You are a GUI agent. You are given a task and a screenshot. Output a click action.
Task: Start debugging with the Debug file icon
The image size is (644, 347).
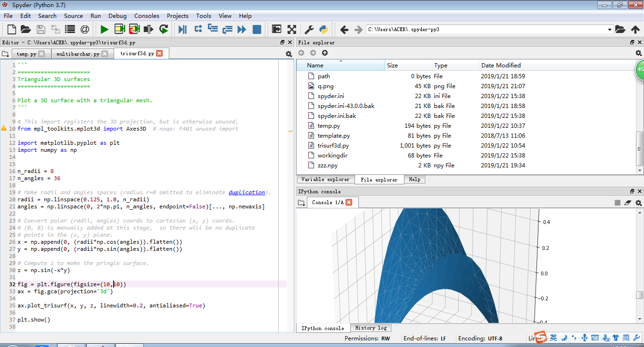click(x=182, y=30)
